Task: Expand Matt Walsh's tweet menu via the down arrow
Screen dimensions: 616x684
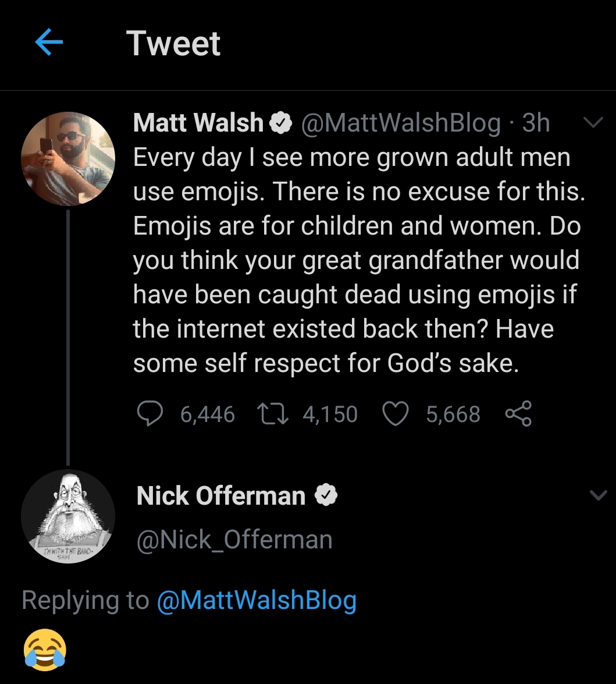Action: (593, 122)
